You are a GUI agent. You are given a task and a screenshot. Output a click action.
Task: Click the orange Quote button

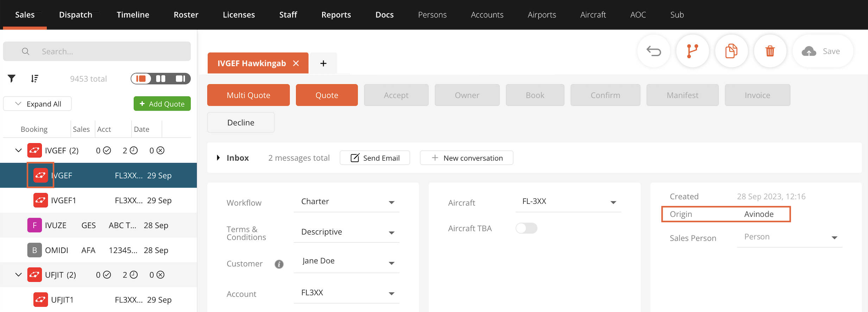(327, 95)
